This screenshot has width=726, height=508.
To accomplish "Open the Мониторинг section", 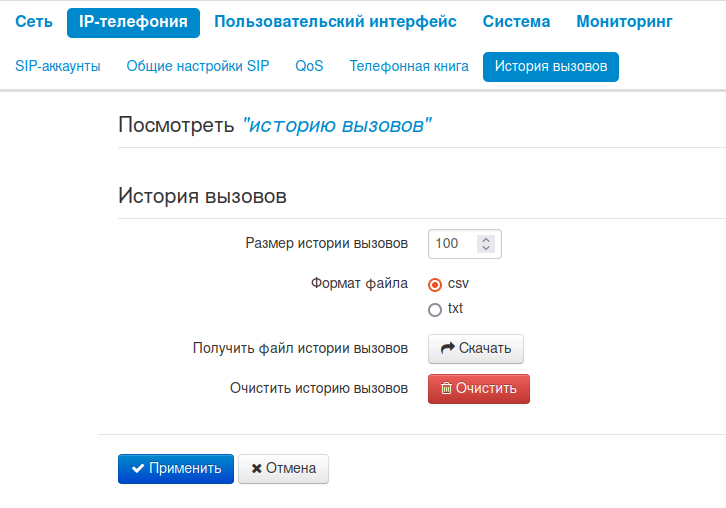I will point(624,21).
